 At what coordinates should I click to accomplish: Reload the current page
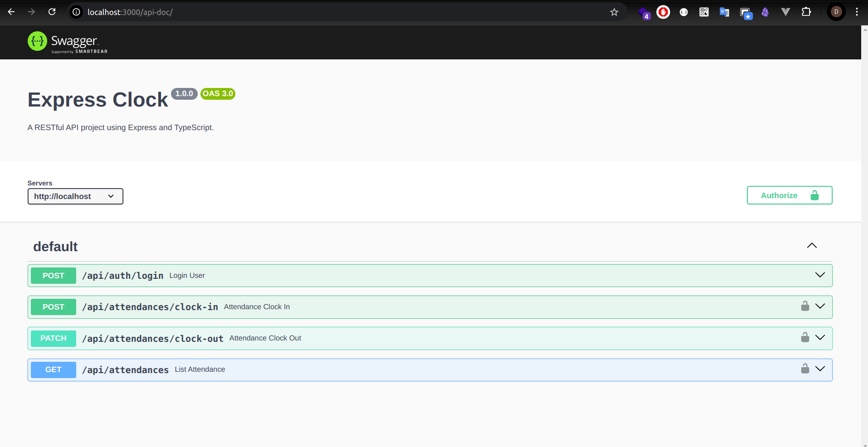(x=52, y=12)
